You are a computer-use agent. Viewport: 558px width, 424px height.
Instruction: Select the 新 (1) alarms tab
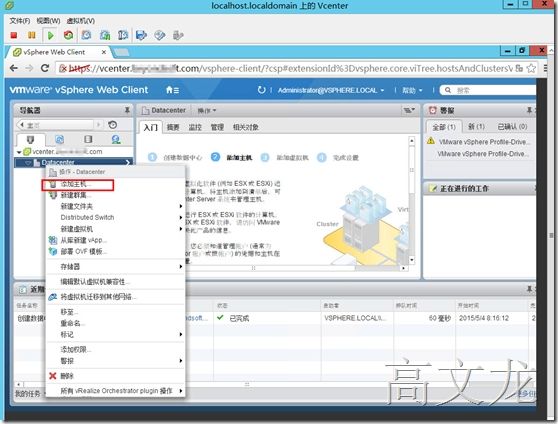click(x=476, y=126)
